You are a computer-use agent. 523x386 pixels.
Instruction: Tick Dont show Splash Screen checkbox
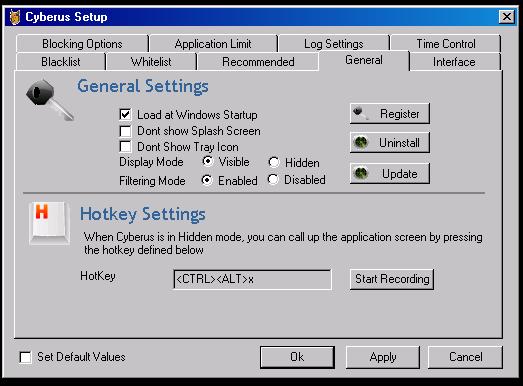[x=125, y=131]
